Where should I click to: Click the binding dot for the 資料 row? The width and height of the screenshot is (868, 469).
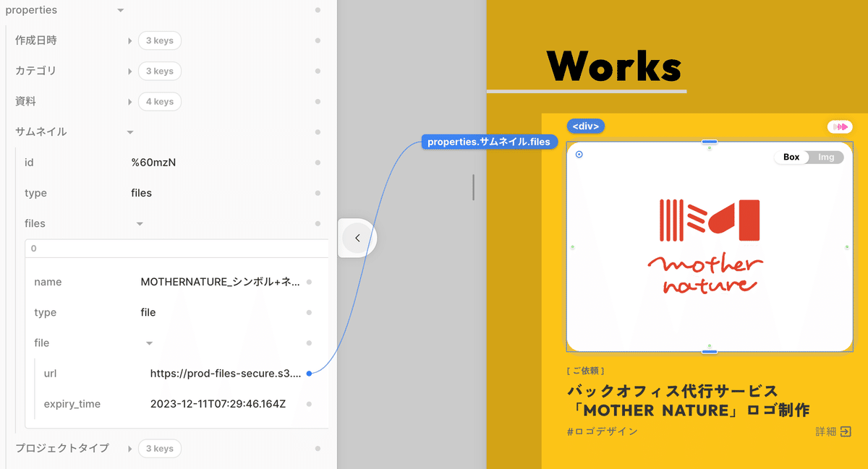coord(318,101)
